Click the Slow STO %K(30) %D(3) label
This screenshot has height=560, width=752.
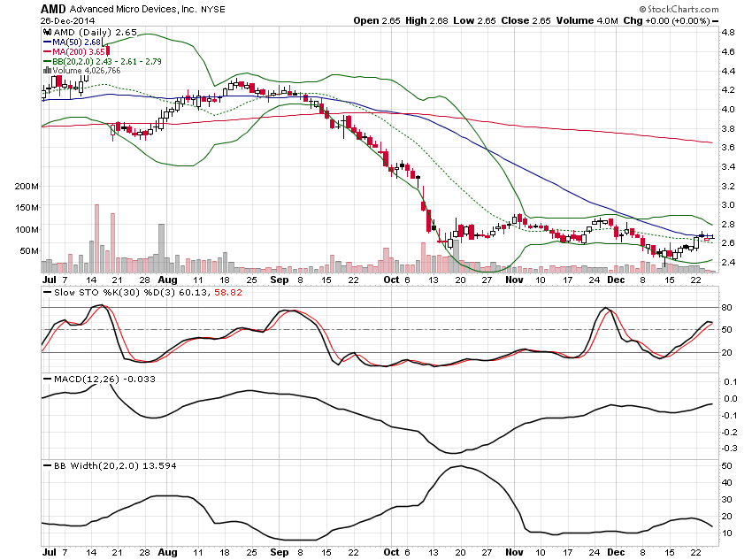[x=115, y=293]
